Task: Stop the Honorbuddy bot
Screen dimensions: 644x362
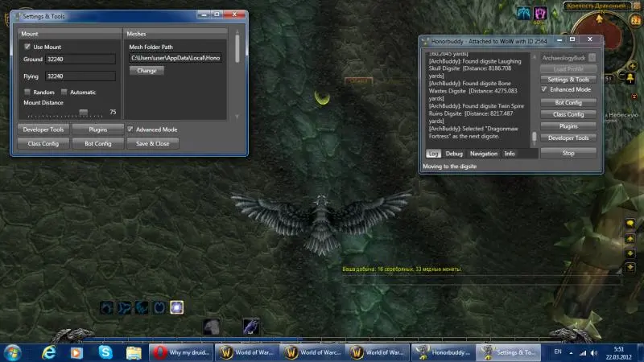Action: tap(568, 153)
